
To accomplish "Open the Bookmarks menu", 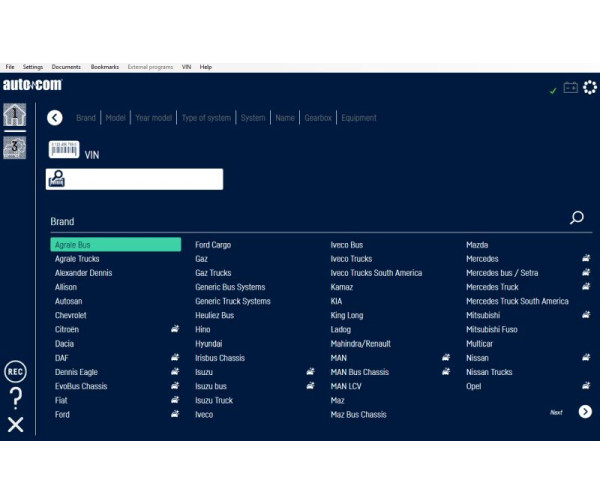I will 105,67.
